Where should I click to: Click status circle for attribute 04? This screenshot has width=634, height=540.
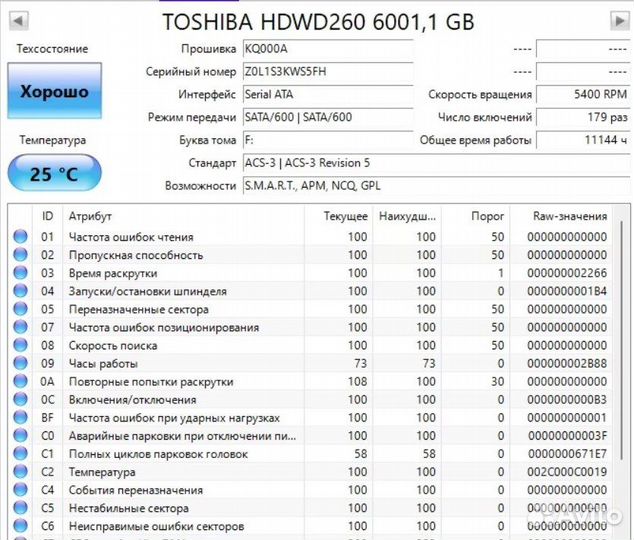point(20,291)
